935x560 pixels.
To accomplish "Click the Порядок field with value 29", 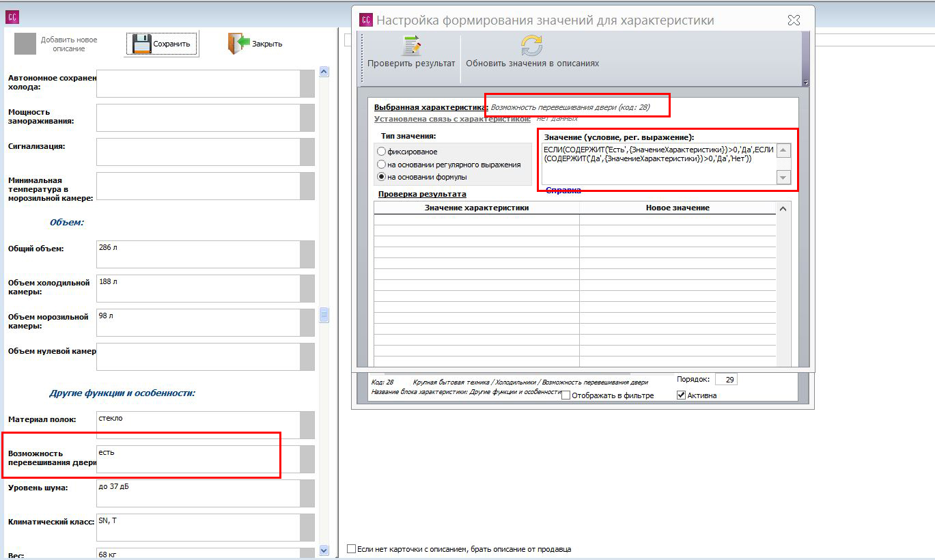I will click(x=726, y=380).
